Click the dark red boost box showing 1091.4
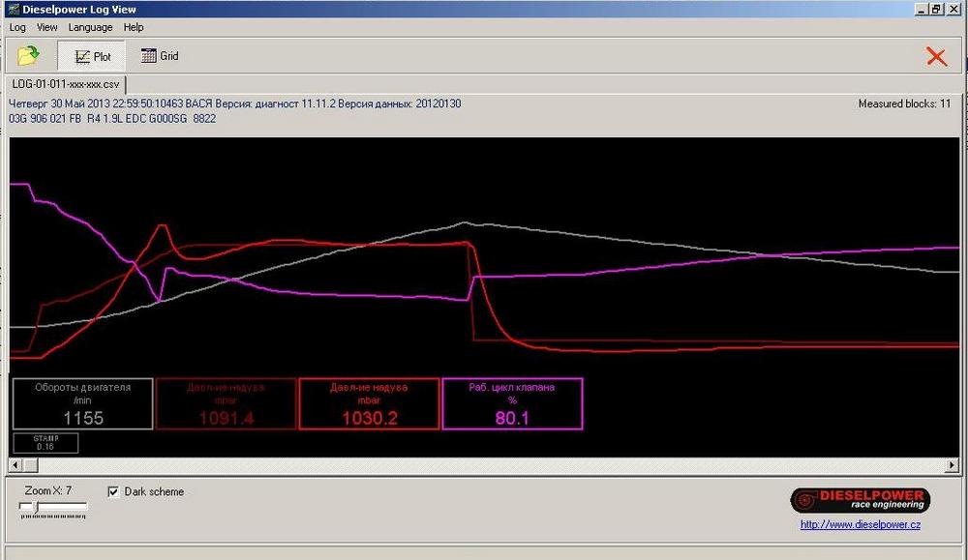This screenshot has width=968, height=560. click(x=226, y=403)
